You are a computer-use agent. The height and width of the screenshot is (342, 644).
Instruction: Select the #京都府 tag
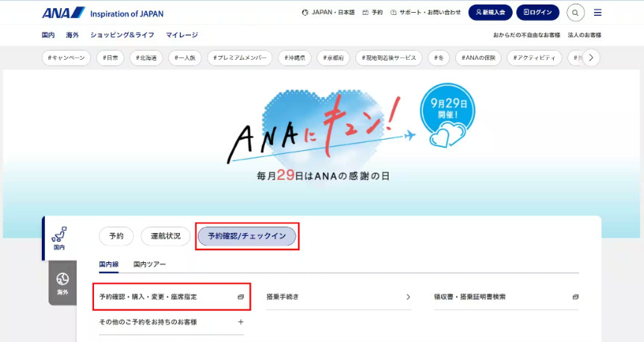pos(333,57)
